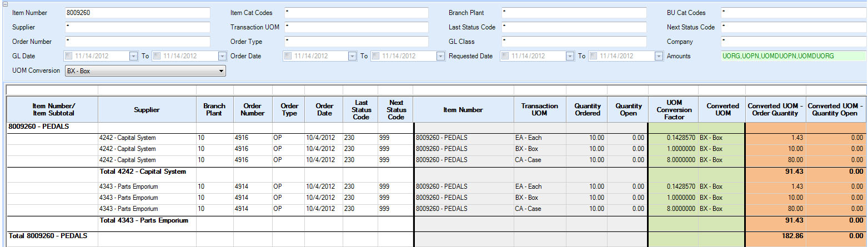This screenshot has width=868, height=247.
Task: Select the Branch Plant filter field
Action: coord(573,13)
